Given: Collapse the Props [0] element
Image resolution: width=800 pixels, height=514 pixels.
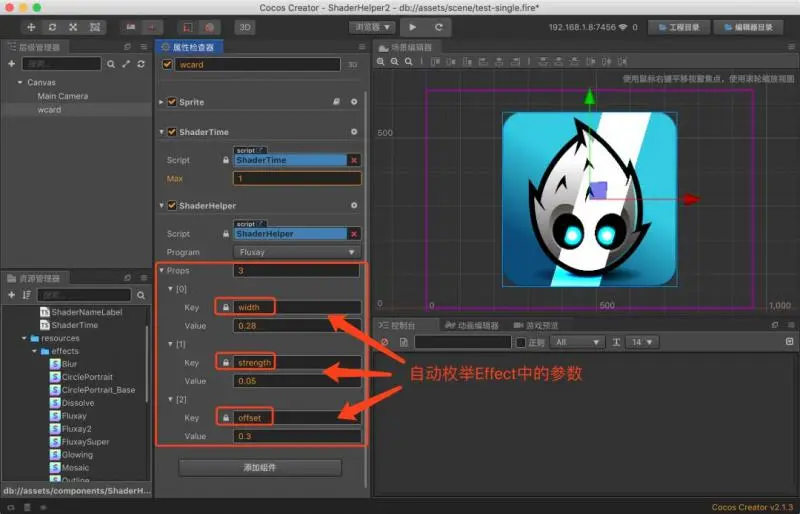Looking at the screenshot, I should click(170, 289).
